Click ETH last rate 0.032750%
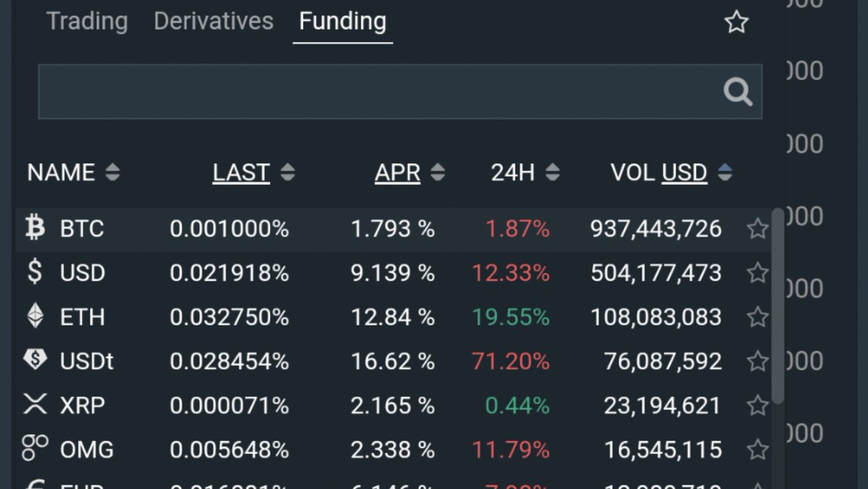The image size is (868, 489). [x=229, y=317]
